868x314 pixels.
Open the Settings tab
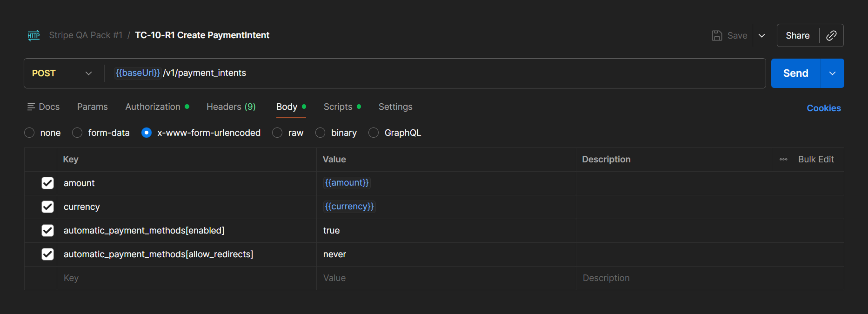395,107
